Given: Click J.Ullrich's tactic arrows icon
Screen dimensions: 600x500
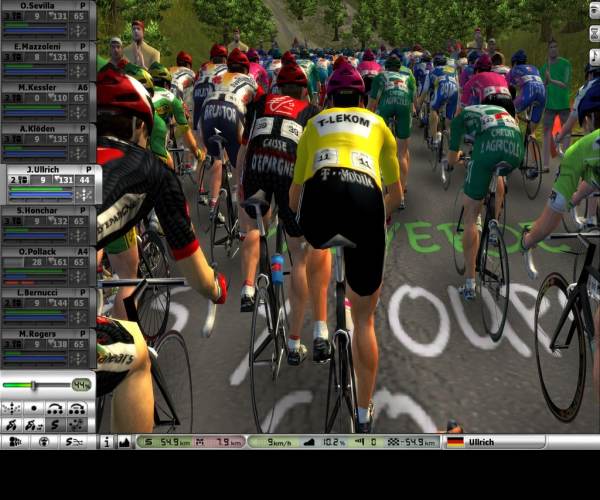Looking at the screenshot, I should pos(84,195).
